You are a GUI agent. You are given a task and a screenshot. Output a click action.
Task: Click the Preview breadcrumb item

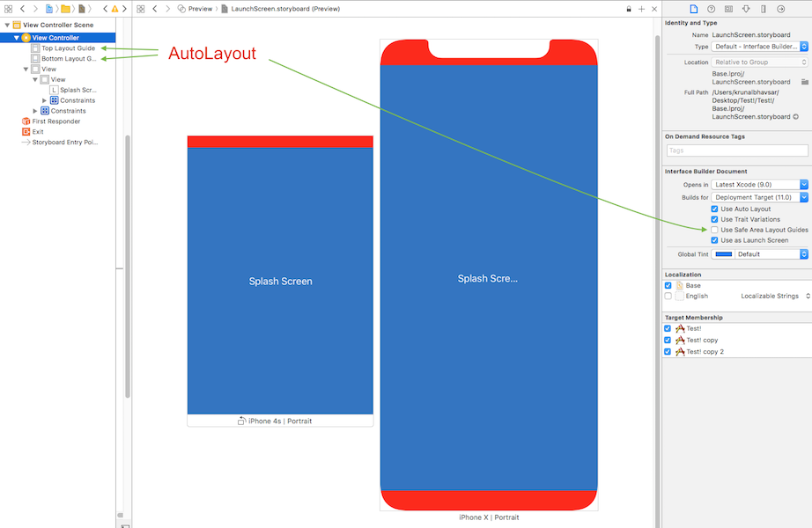coord(196,9)
